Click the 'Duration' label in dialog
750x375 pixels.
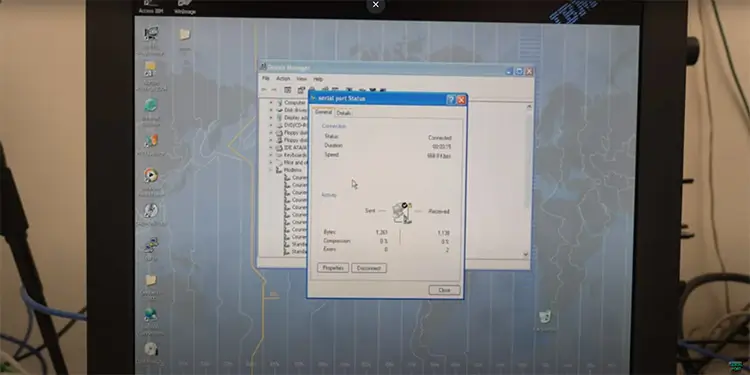click(x=333, y=145)
